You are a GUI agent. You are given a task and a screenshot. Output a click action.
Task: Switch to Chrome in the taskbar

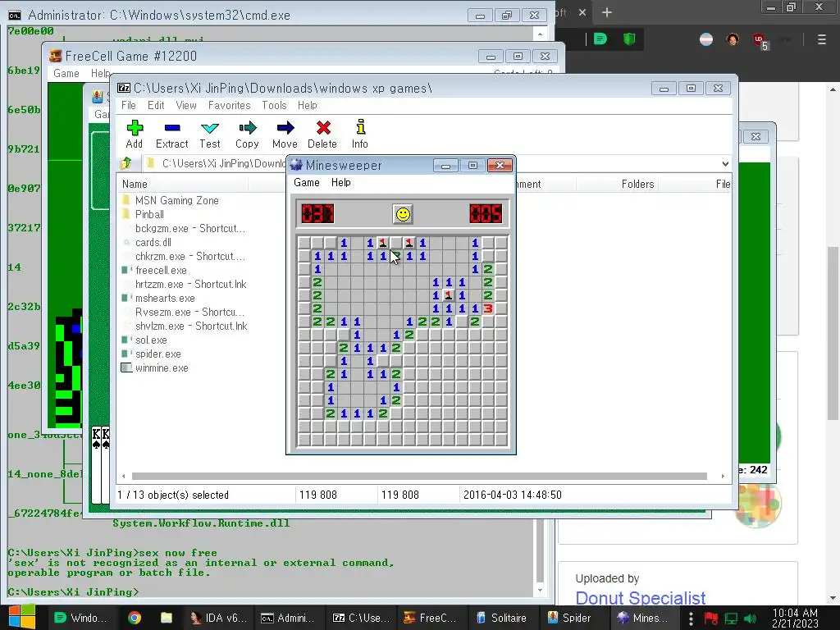[x=135, y=618]
